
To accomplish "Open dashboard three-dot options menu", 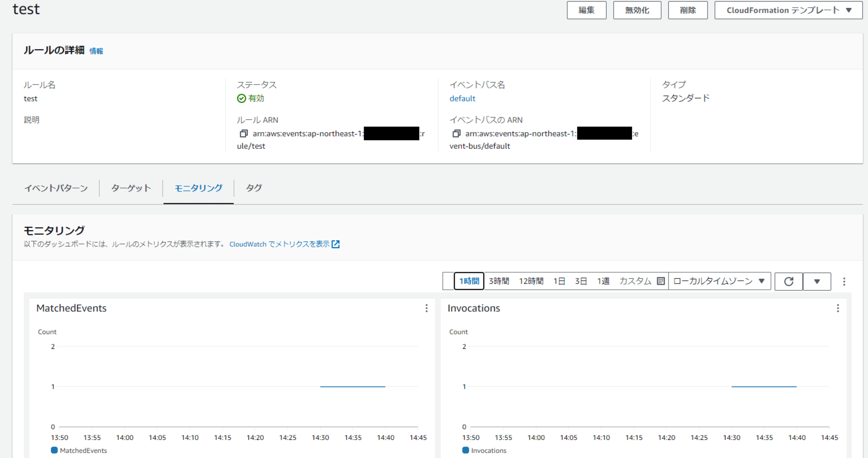I will click(x=844, y=281).
